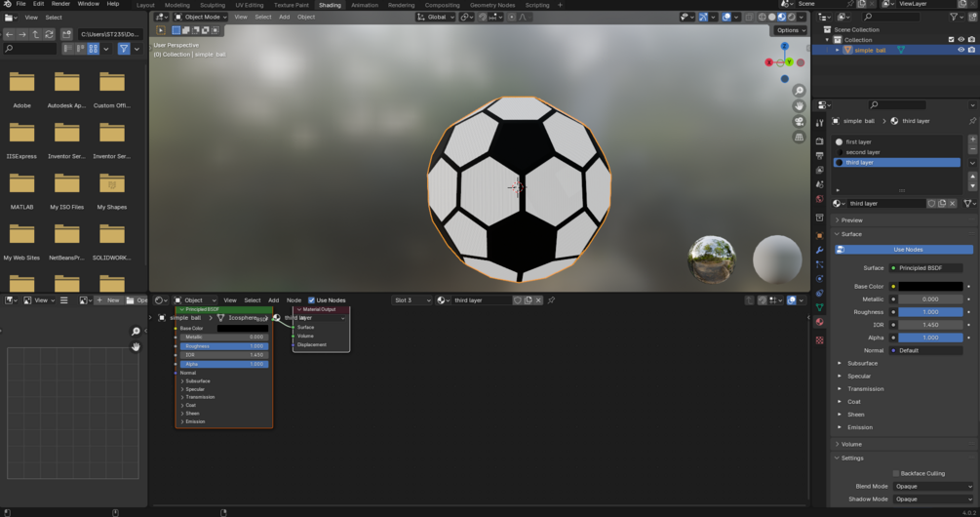Viewport: 980px width, 517px height.
Task: Switch to Animation workspace tab
Action: (x=365, y=5)
